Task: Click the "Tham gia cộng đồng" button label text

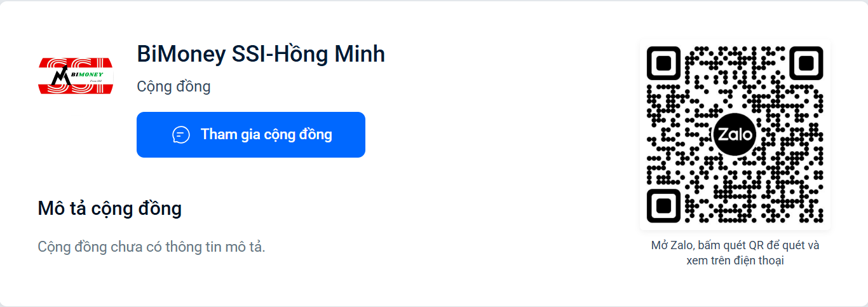Action: 266,135
